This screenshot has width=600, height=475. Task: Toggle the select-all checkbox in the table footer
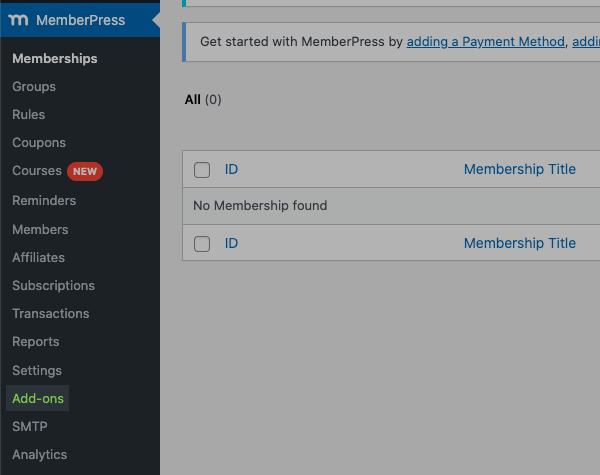coord(202,244)
